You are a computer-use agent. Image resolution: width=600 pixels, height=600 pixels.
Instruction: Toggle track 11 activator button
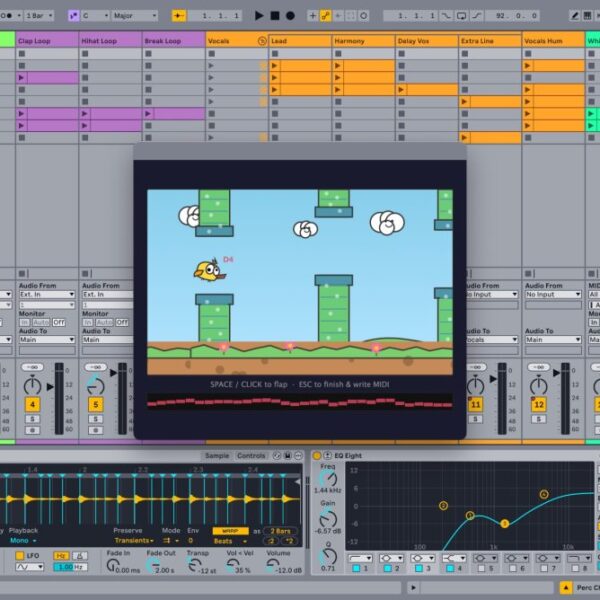(476, 404)
